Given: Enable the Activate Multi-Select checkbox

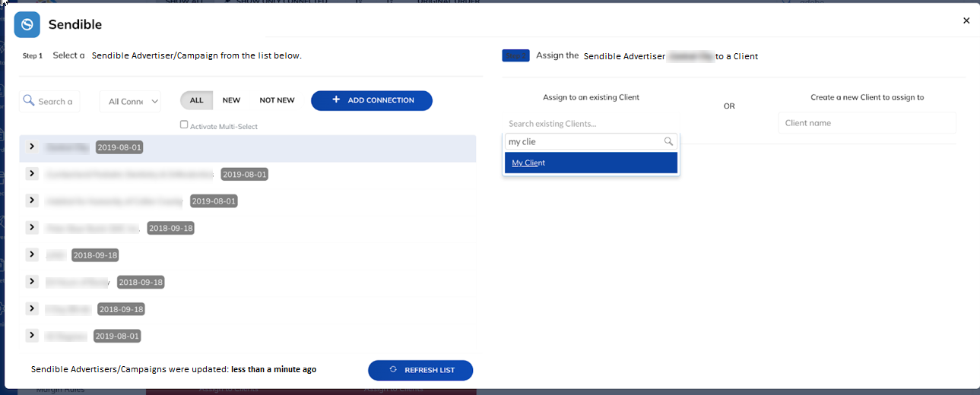Looking at the screenshot, I should click(184, 125).
